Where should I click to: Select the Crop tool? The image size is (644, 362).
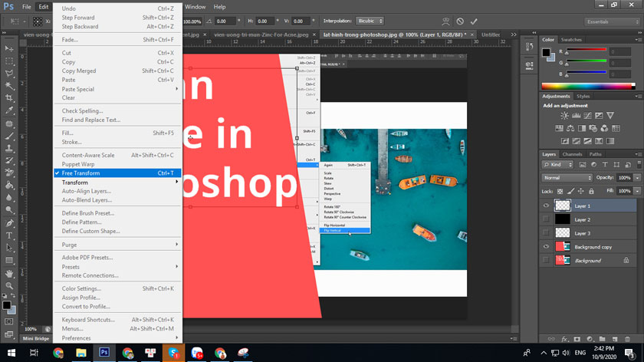(x=9, y=98)
